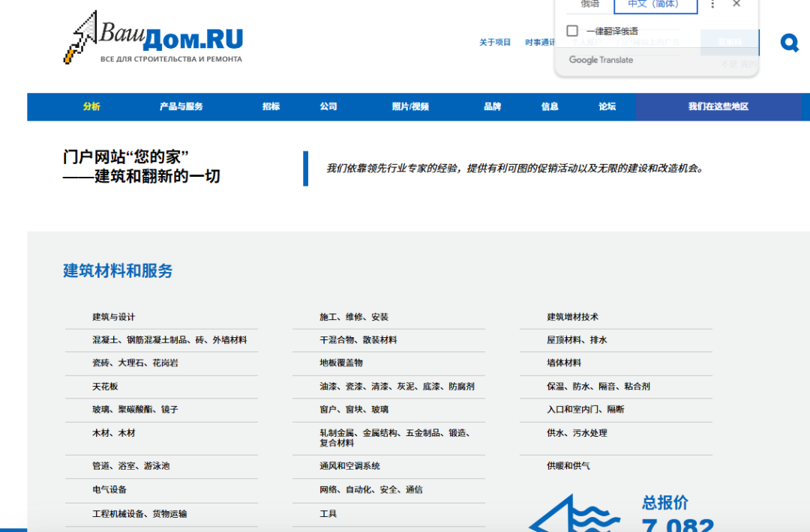Open the 木材、木材 category

pyautogui.click(x=114, y=433)
